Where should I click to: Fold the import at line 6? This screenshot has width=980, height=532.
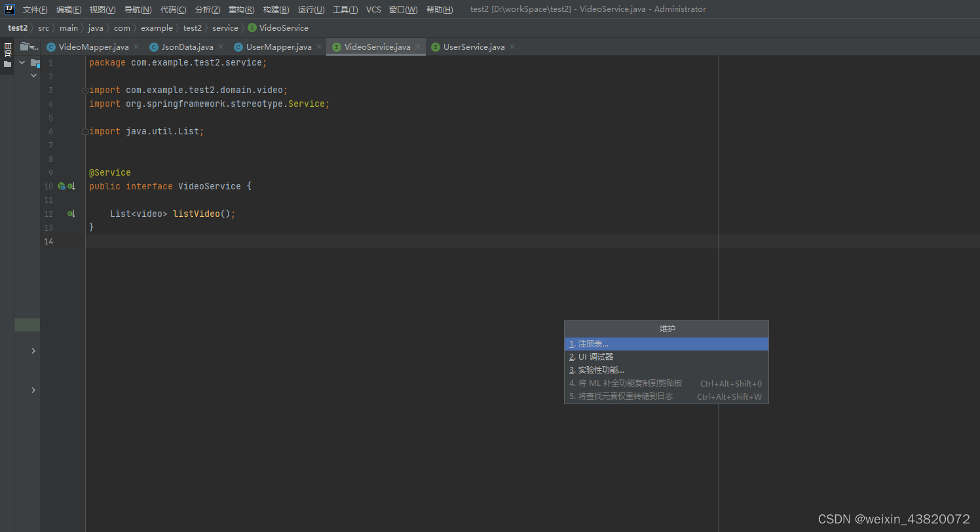[x=85, y=132]
